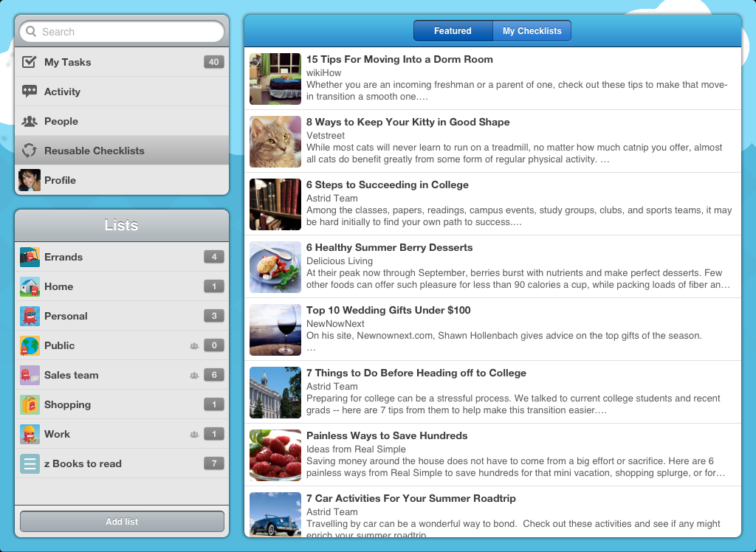Screen dimensions: 756x552
Task: Switch to the Featured tab
Action: coord(453,31)
